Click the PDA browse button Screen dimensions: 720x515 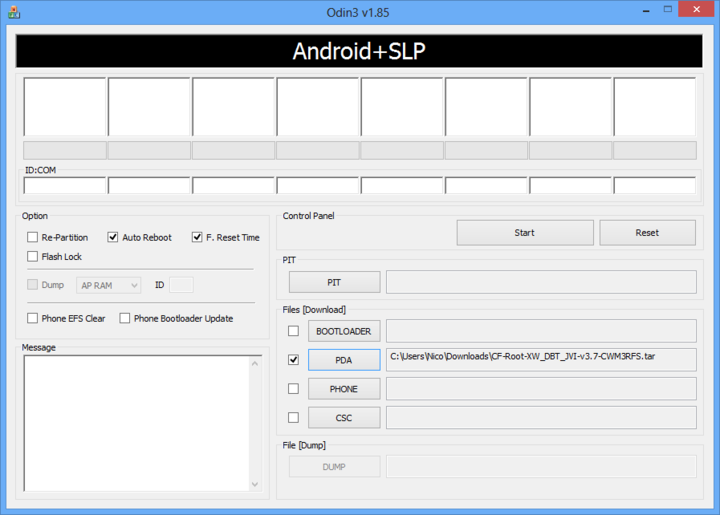[x=344, y=360]
